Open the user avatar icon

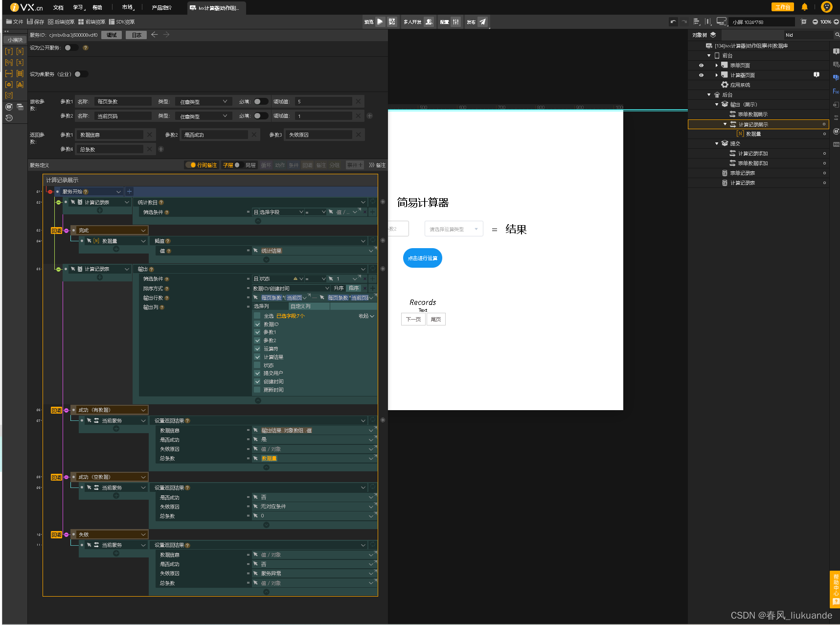(827, 7)
